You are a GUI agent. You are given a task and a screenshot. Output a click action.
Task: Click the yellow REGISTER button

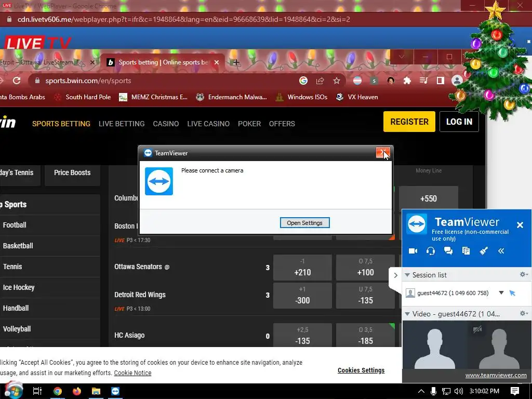click(409, 122)
